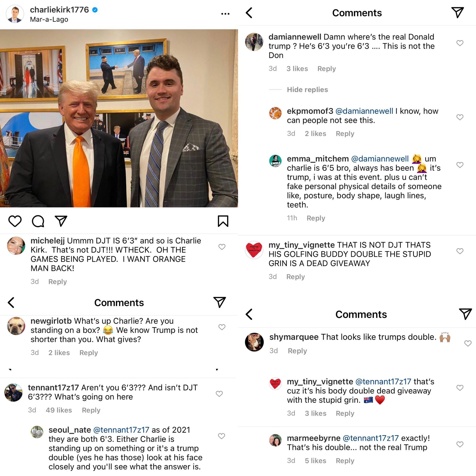Screen dimensions: 476x476
Task: Open charliekirk1776 profile name
Action: click(x=59, y=10)
